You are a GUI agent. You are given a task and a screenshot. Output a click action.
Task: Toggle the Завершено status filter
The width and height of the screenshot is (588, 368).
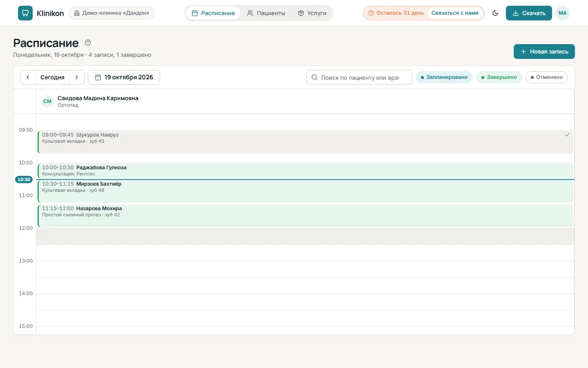[499, 77]
